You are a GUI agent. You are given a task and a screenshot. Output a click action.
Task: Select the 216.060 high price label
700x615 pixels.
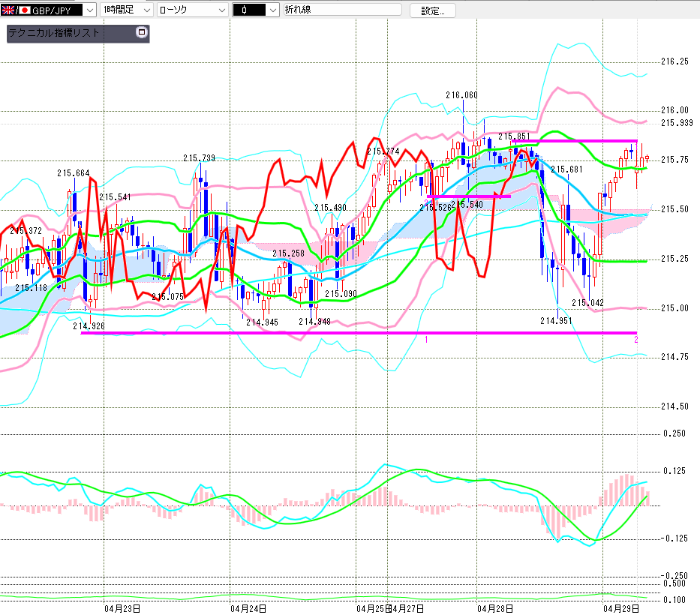461,95
